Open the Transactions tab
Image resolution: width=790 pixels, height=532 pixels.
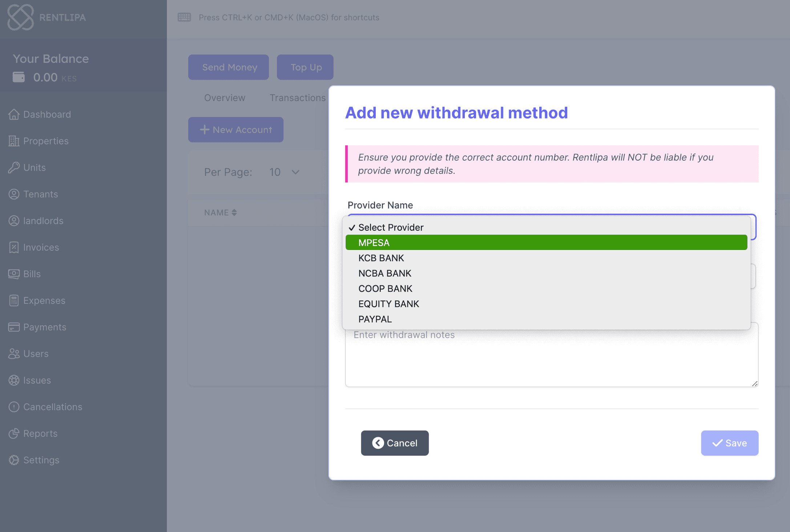[x=297, y=98]
